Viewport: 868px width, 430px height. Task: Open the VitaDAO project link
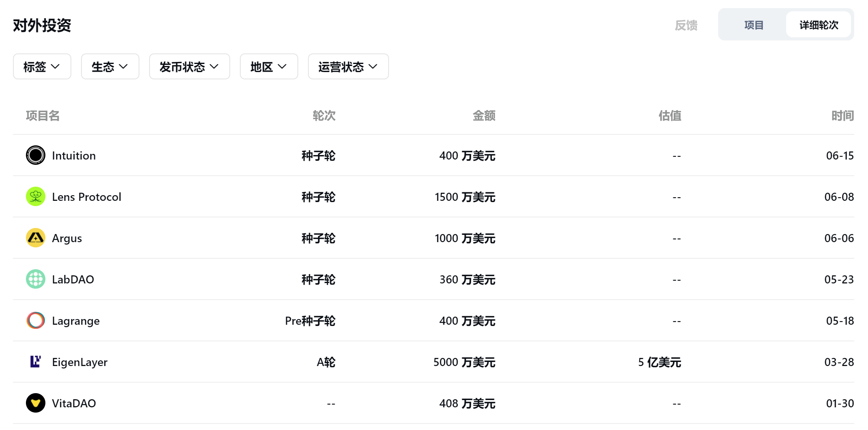[x=74, y=404]
